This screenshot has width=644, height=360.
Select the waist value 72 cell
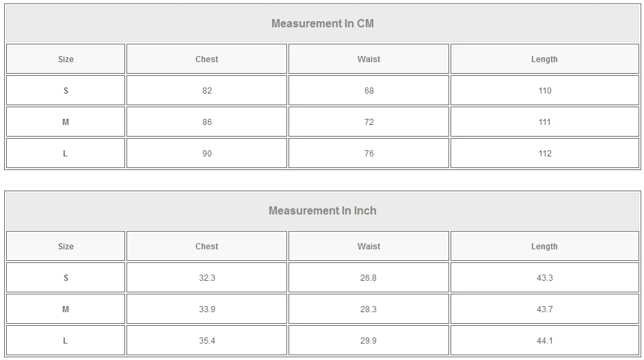point(368,122)
